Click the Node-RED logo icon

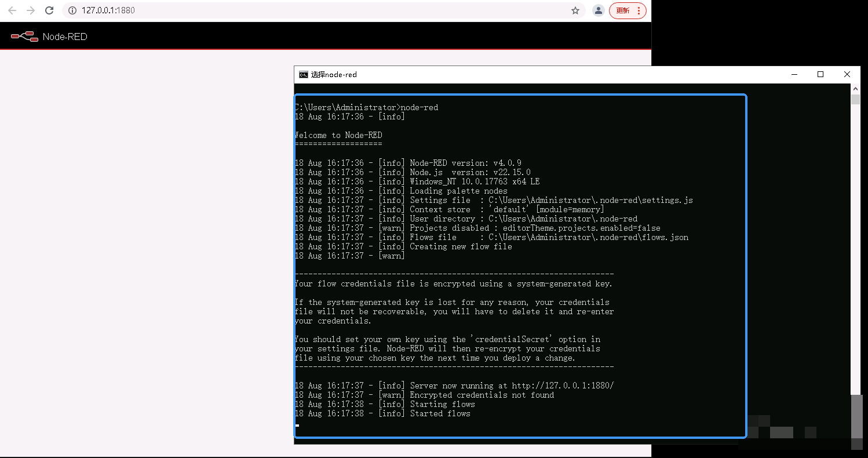click(x=24, y=37)
